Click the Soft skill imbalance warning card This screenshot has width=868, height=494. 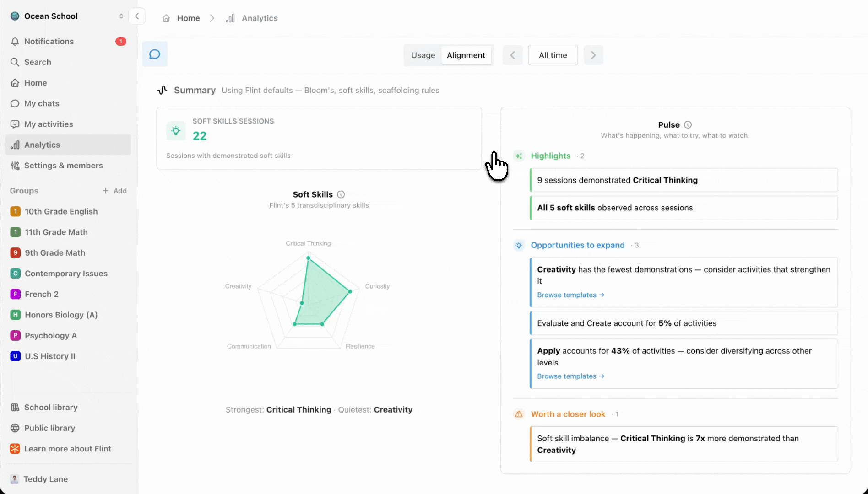[x=684, y=444]
